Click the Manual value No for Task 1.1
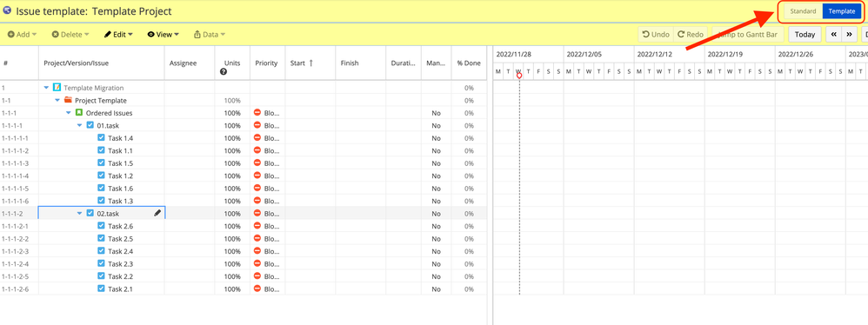 pos(437,150)
